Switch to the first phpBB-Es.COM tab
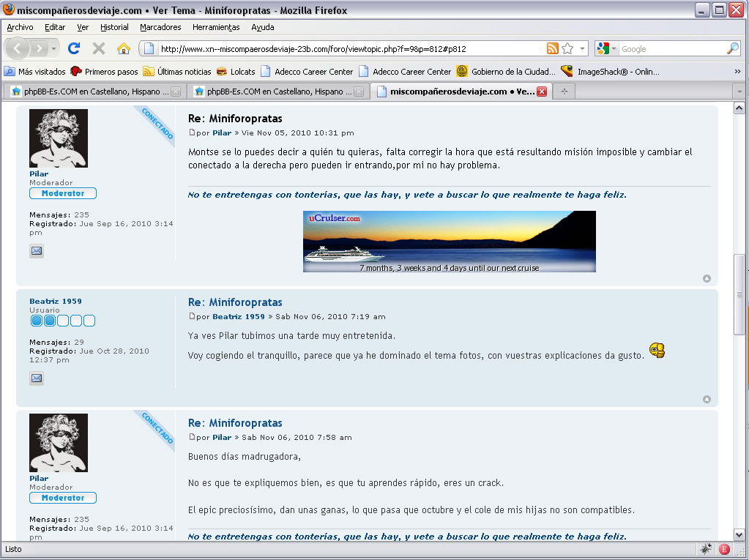 95,92
